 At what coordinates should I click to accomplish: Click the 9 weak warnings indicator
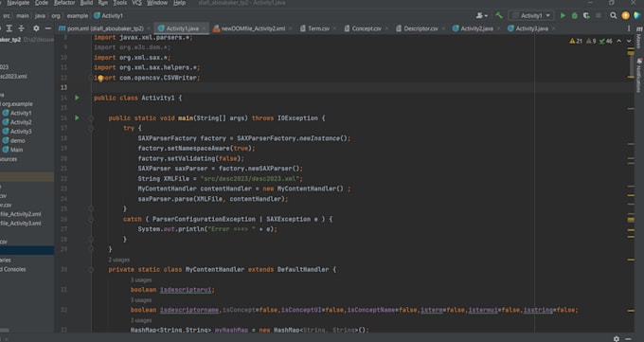click(x=591, y=41)
